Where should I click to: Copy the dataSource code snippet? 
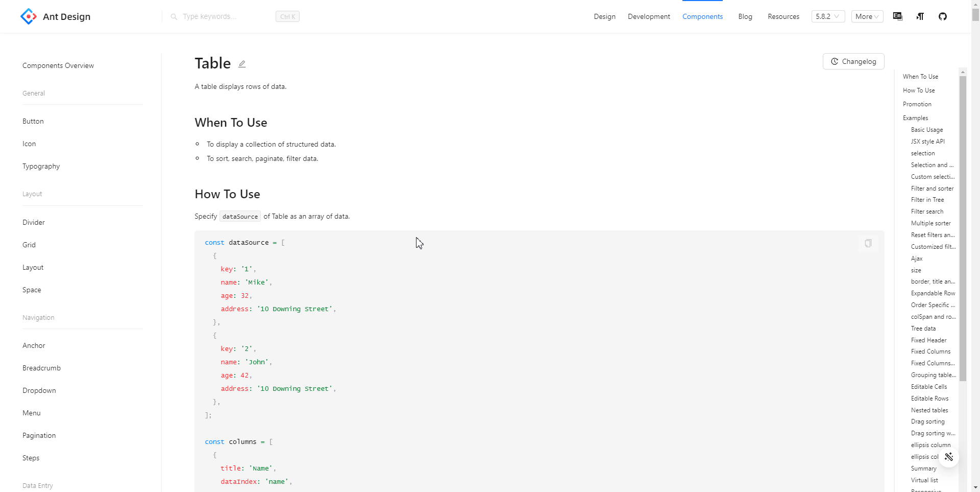(x=868, y=243)
